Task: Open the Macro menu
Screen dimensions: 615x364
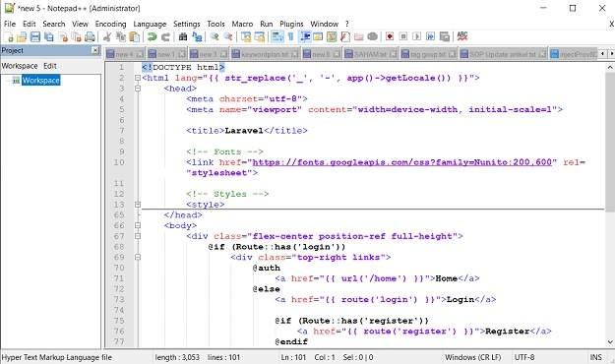Action: tap(242, 24)
